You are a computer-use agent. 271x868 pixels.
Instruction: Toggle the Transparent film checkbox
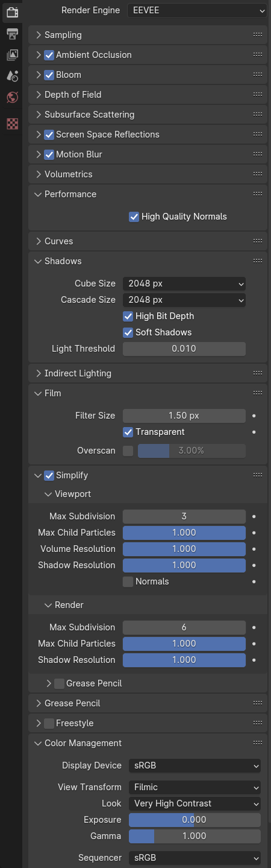pyautogui.click(x=128, y=432)
